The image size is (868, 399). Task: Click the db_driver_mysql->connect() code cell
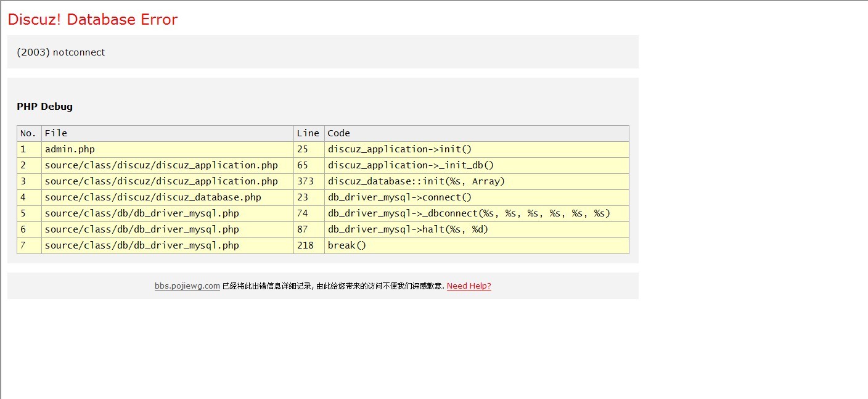point(399,197)
